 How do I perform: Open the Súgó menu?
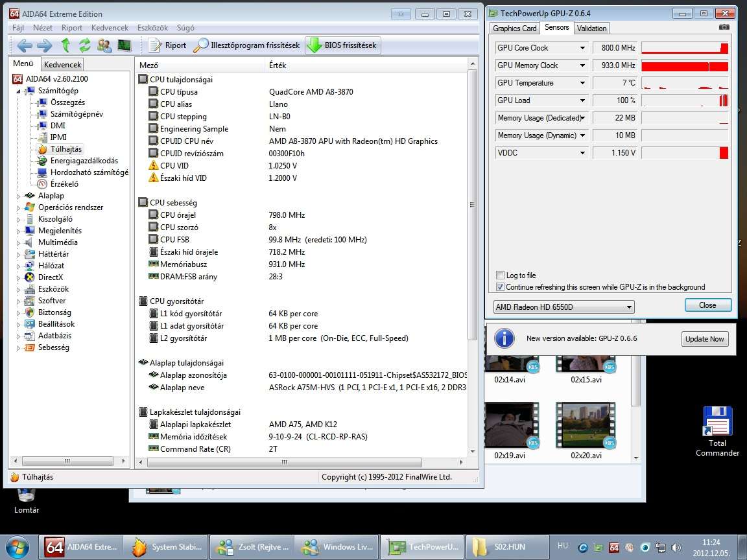(x=185, y=28)
